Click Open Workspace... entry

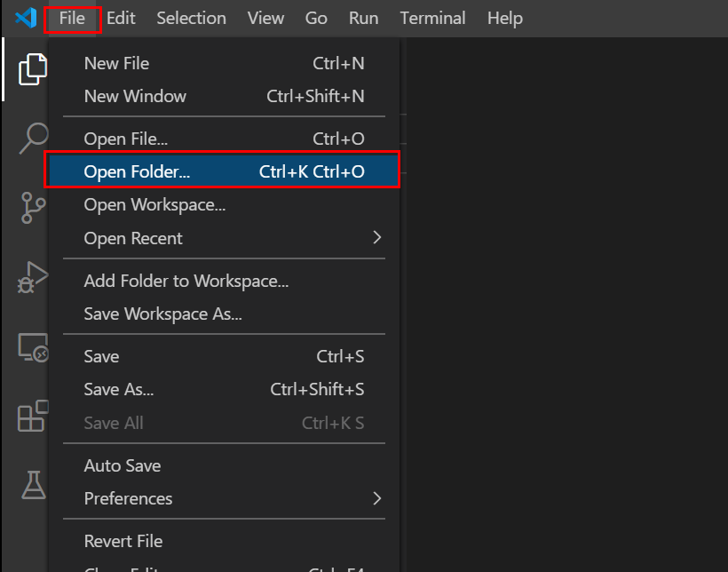pos(154,204)
